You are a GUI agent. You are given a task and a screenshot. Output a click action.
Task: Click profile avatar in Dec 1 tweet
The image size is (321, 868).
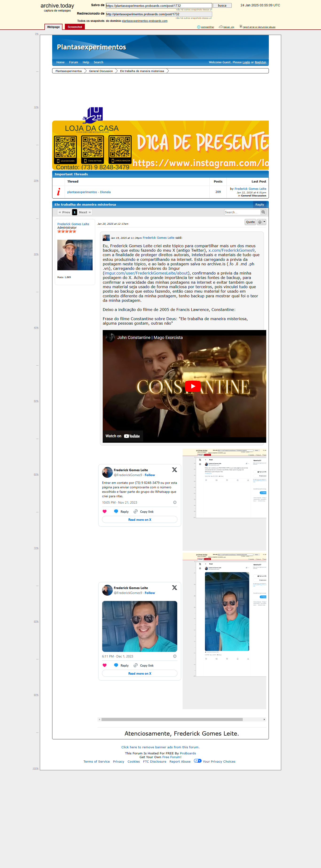(x=107, y=590)
